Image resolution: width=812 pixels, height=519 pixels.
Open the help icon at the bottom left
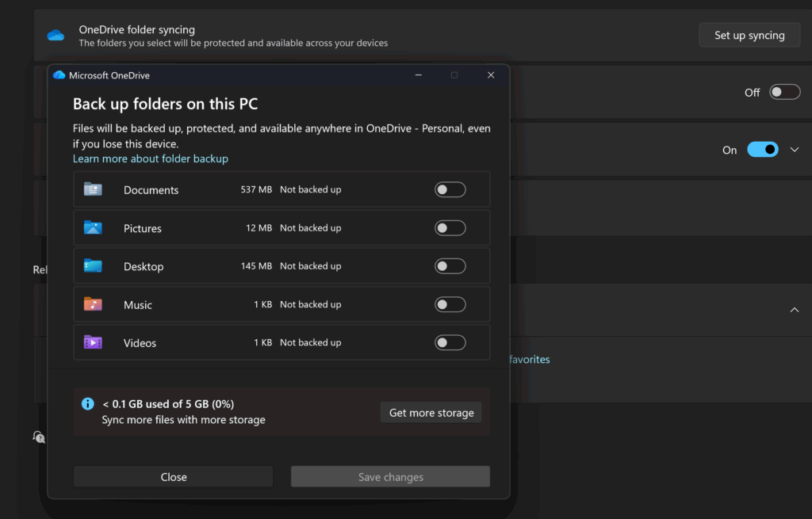(x=37, y=437)
